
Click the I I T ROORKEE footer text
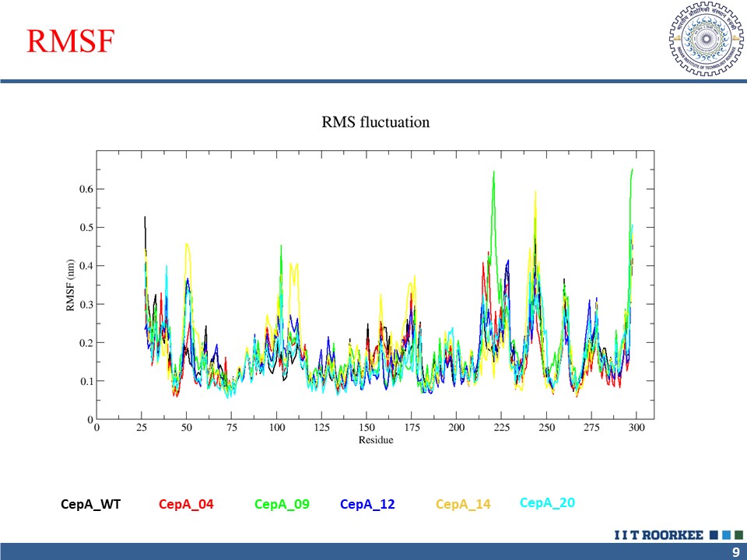[x=658, y=535]
